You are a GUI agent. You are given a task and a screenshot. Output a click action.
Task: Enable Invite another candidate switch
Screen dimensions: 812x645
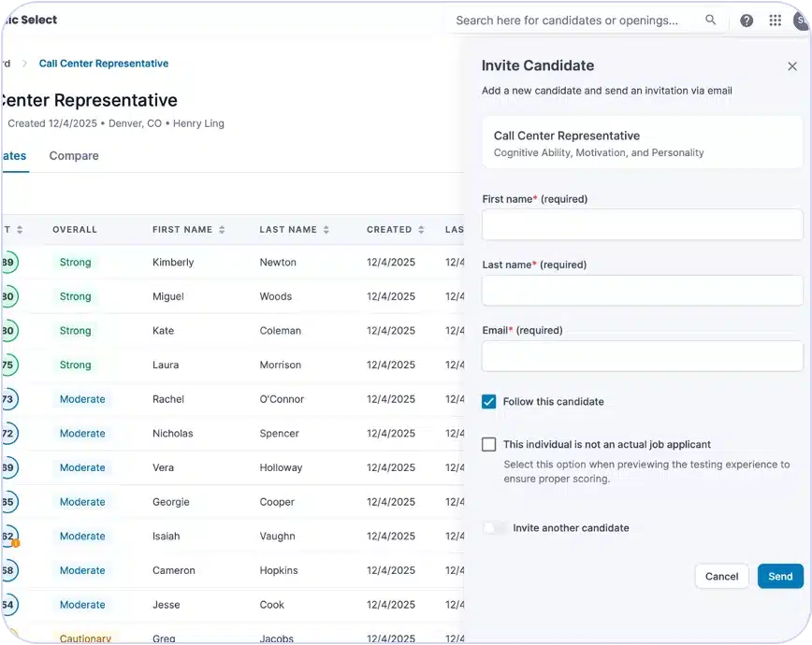click(495, 528)
